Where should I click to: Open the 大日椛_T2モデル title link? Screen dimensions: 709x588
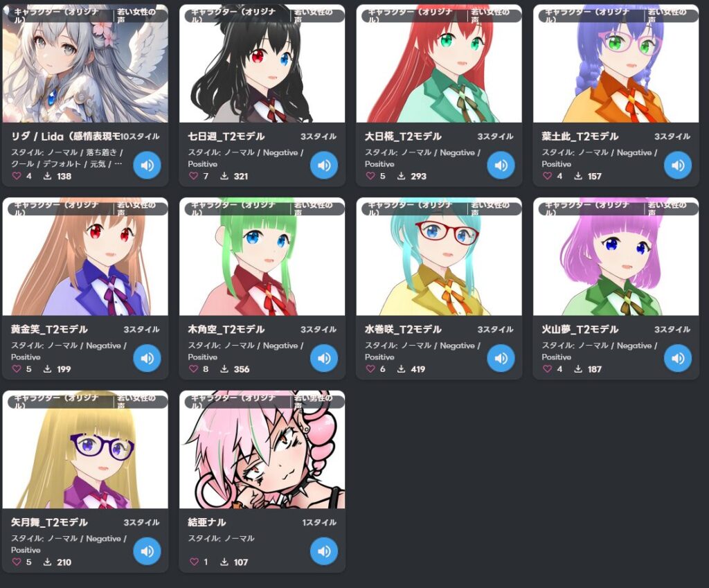[403, 136]
